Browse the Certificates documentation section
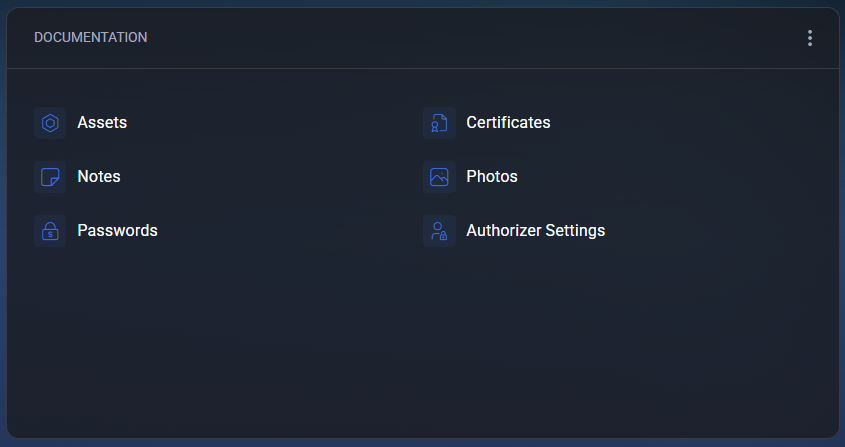 (508, 123)
